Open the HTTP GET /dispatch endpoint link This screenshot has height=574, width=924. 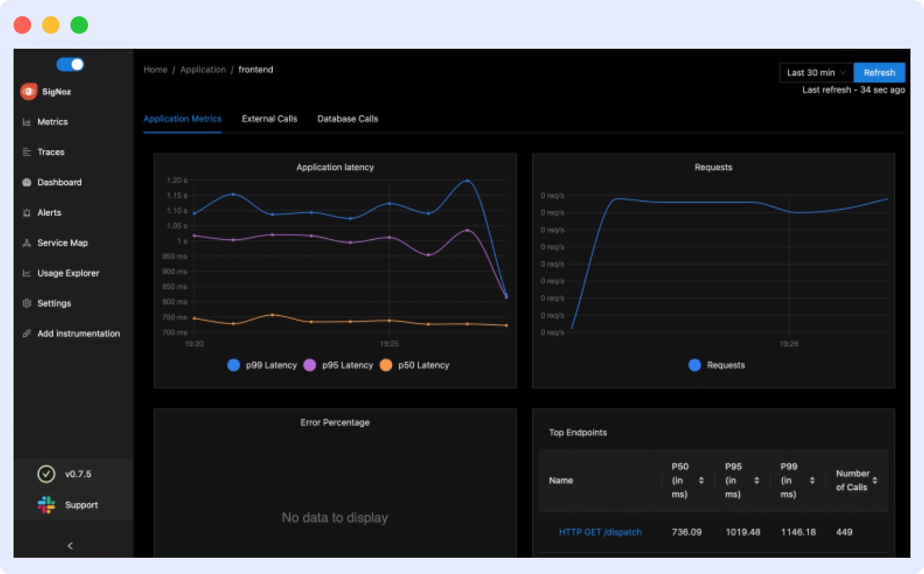coord(599,532)
